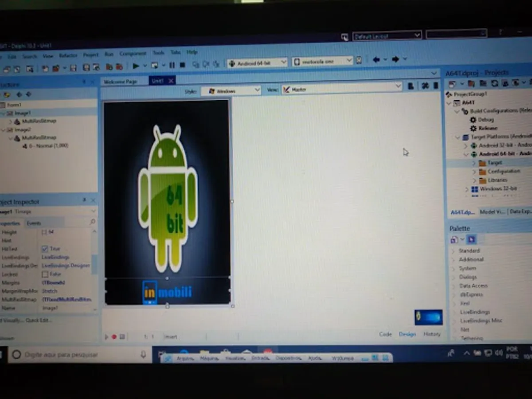532x399 pixels.
Task: Click the device refresh icon beside motorola one
Action: pos(359,60)
